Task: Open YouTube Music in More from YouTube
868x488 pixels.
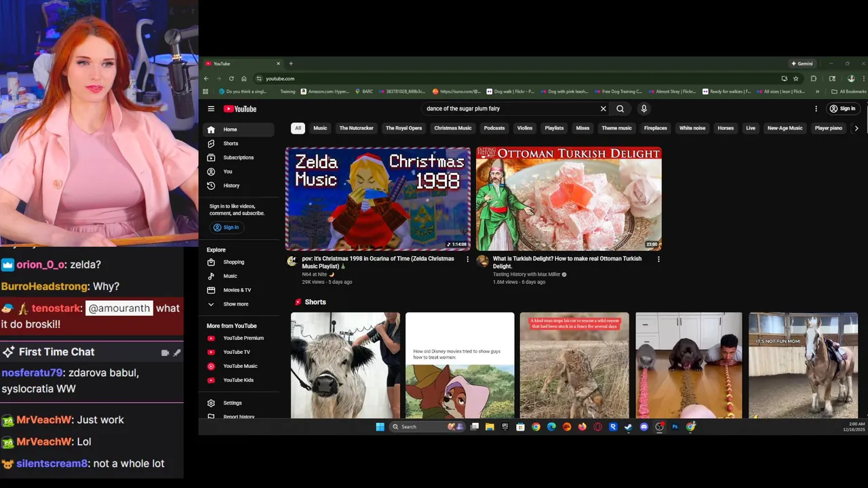Action: coord(239,366)
